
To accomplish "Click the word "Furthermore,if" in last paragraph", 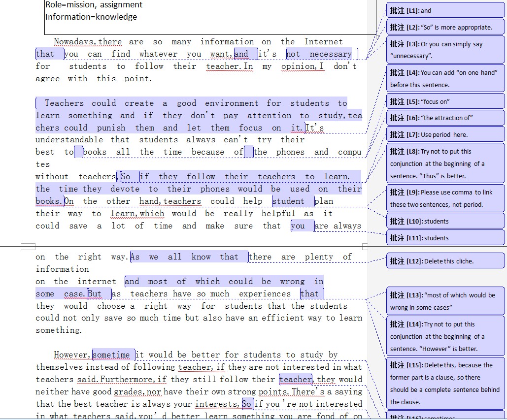I will coord(133,379).
